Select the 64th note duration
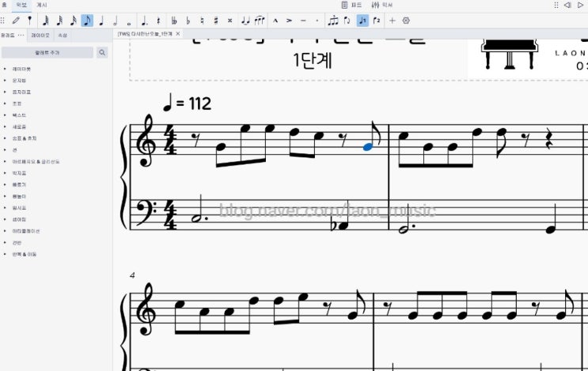 [45, 21]
